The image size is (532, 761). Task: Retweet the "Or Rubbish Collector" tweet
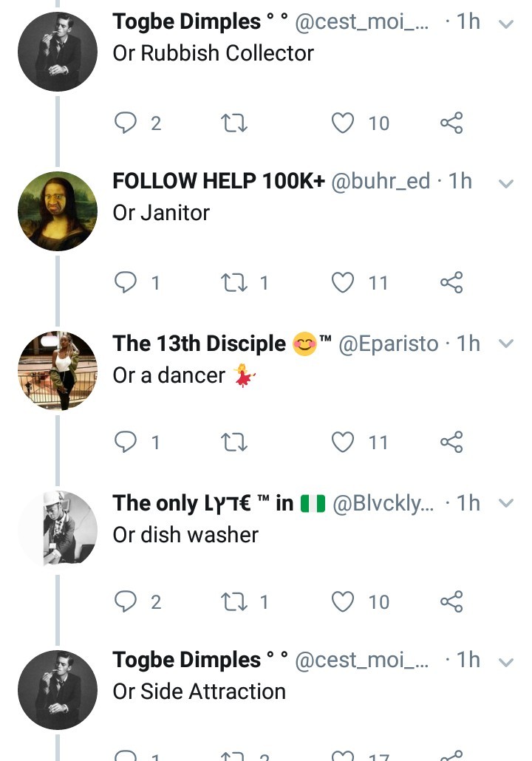coord(234,123)
